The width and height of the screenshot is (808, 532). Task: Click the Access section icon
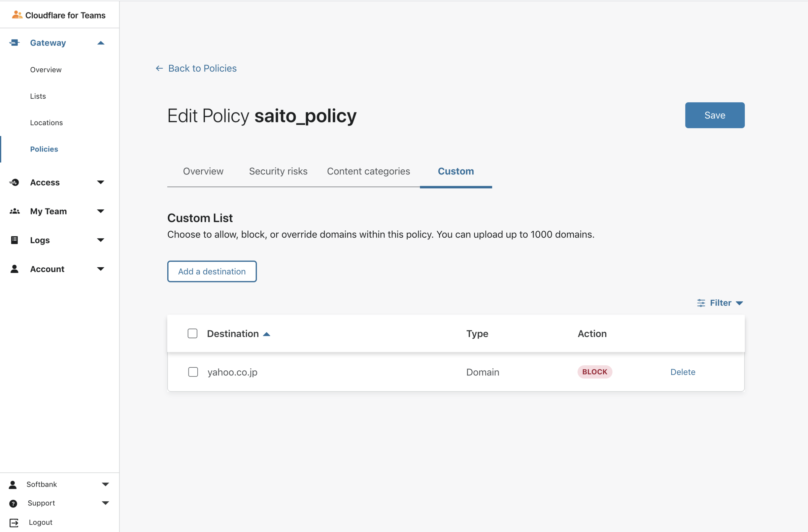pos(14,182)
